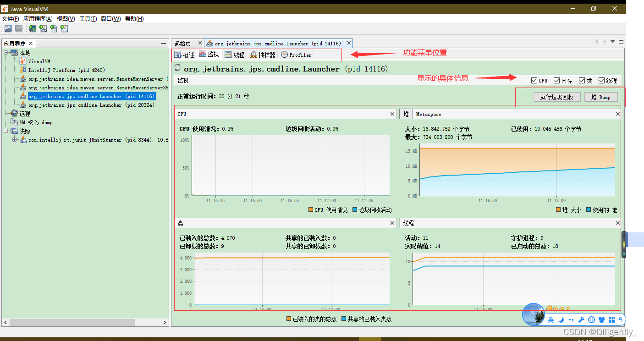
Task: Launch the Profiler view
Action: click(296, 54)
